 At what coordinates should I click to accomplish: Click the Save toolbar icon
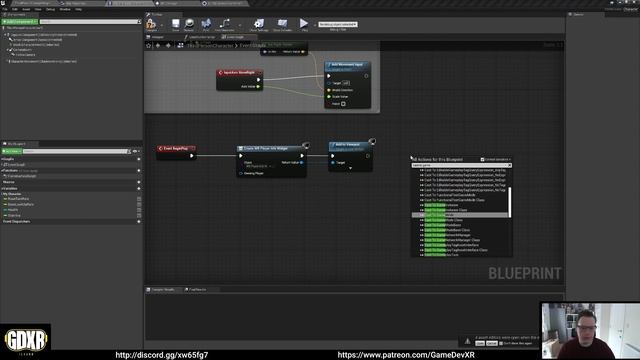176,24
